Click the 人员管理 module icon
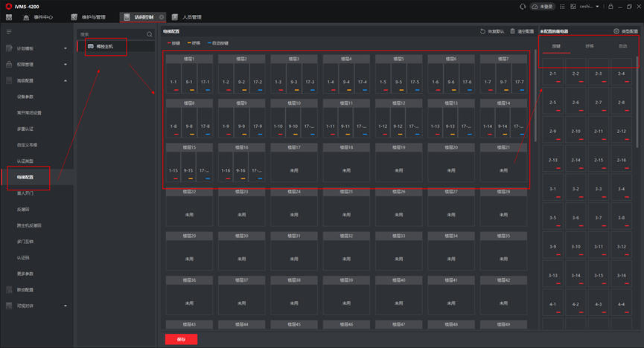The height and width of the screenshot is (348, 644). [174, 17]
